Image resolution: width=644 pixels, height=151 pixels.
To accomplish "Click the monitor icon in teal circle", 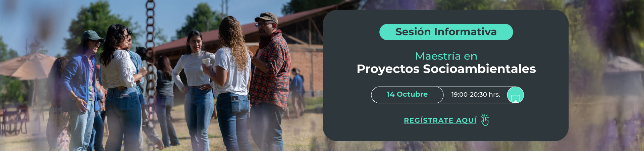I will click(x=515, y=95).
